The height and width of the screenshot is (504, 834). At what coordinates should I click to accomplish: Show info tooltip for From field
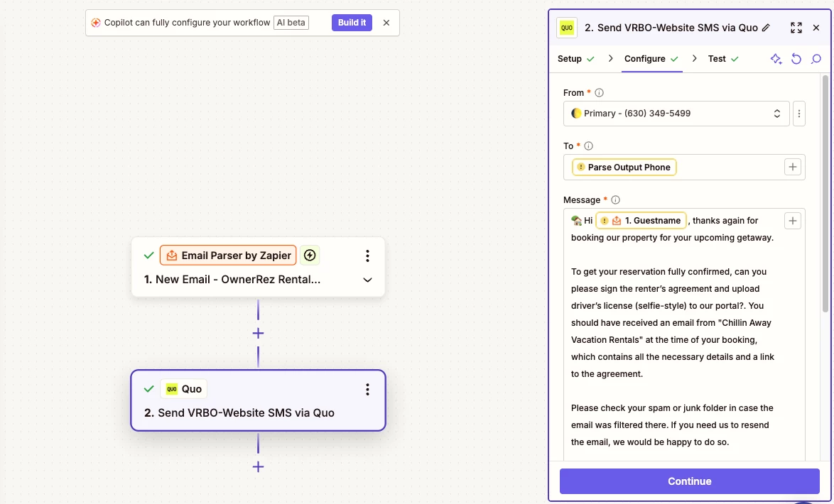click(x=599, y=92)
